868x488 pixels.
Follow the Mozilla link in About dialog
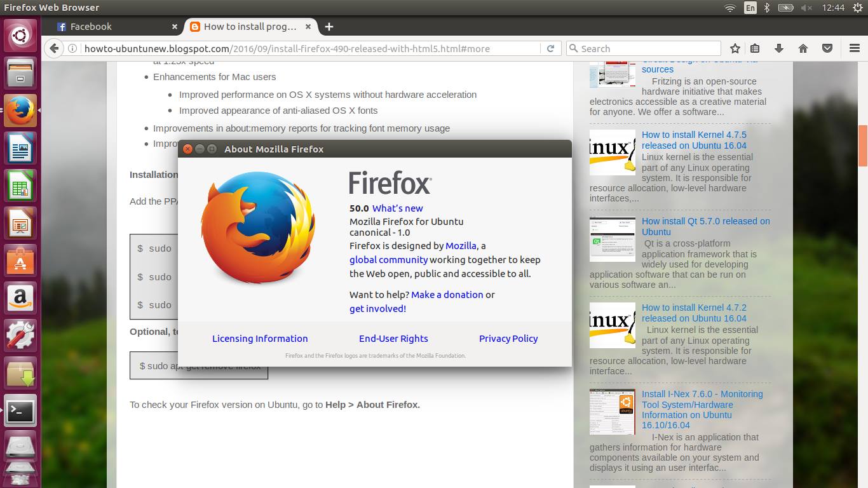pos(461,246)
